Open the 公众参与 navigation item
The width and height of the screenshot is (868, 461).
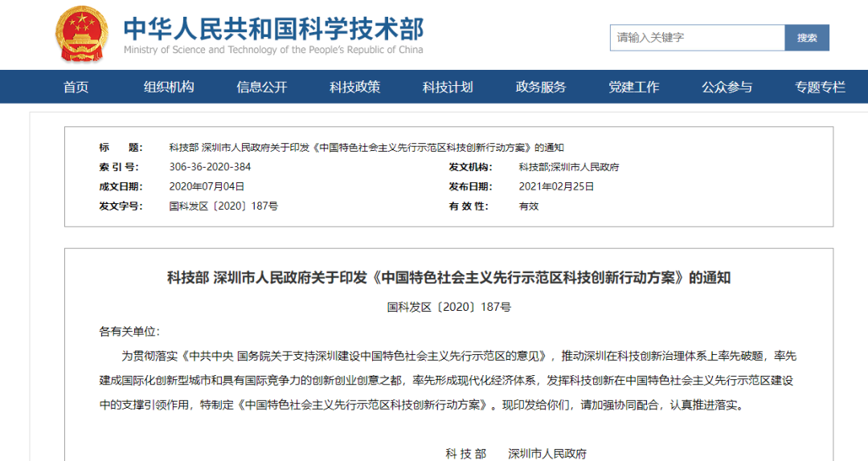[x=727, y=88]
